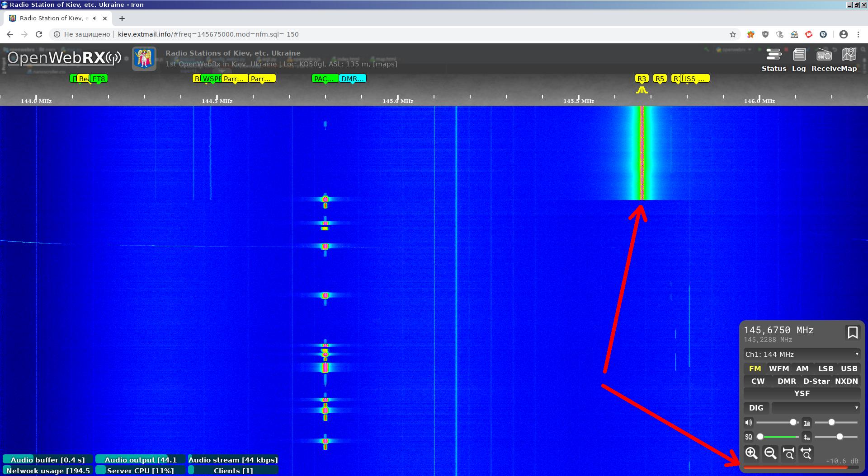Follow the [maps] link in header
Image resolution: width=868 pixels, height=476 pixels.
click(385, 64)
